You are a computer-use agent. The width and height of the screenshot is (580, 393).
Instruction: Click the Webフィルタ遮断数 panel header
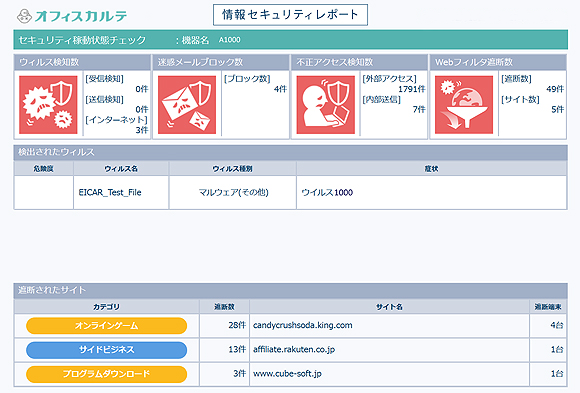click(498, 62)
